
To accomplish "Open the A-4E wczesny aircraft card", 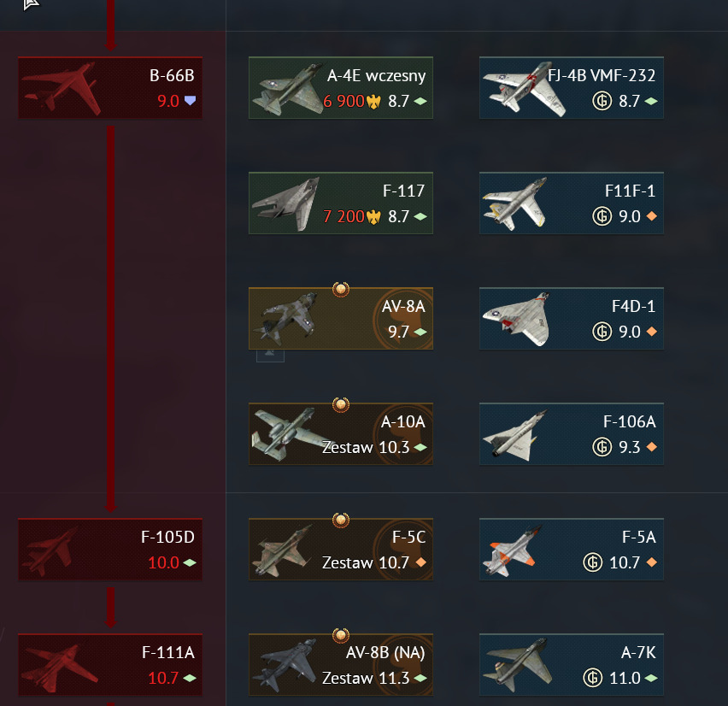I will (x=341, y=88).
